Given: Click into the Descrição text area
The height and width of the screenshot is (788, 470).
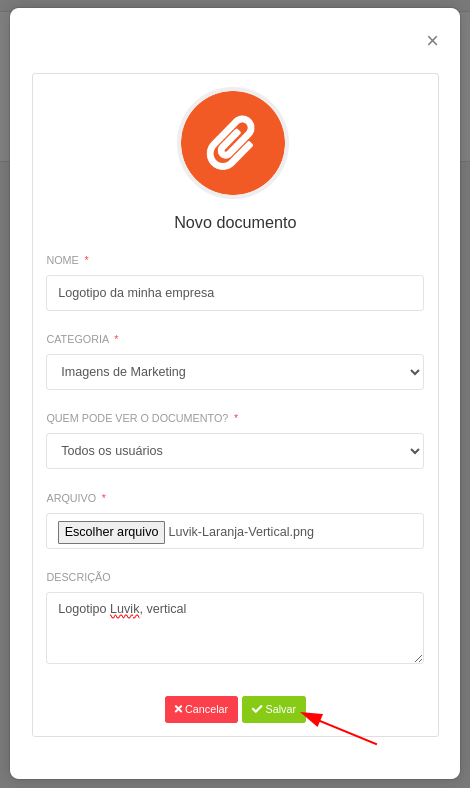Looking at the screenshot, I should [235, 628].
